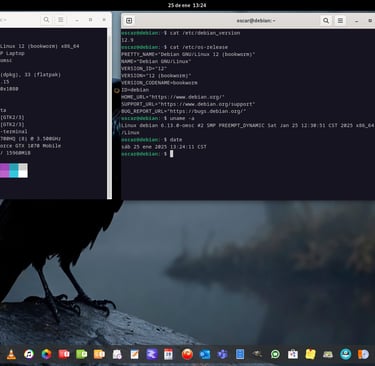Open the clock showing 25 de ene 13:24
Viewport: 375px width, 366px height.
(x=187, y=5)
